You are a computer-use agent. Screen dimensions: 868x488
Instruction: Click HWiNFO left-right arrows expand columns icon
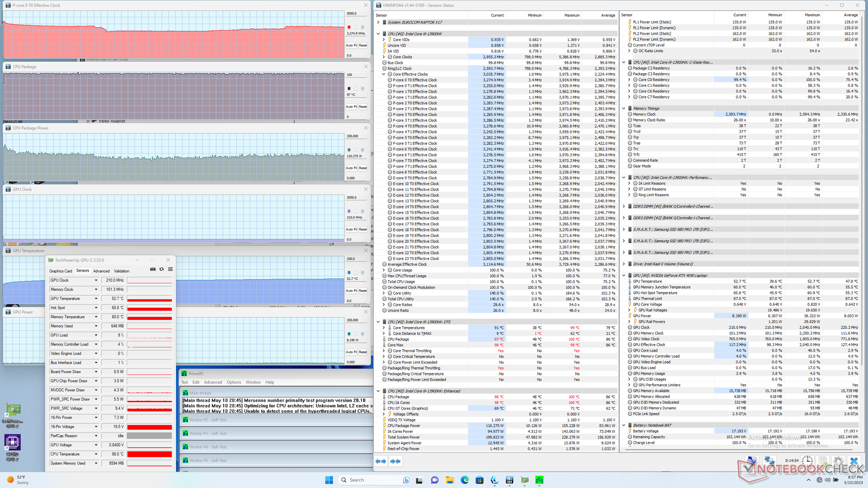[381, 461]
